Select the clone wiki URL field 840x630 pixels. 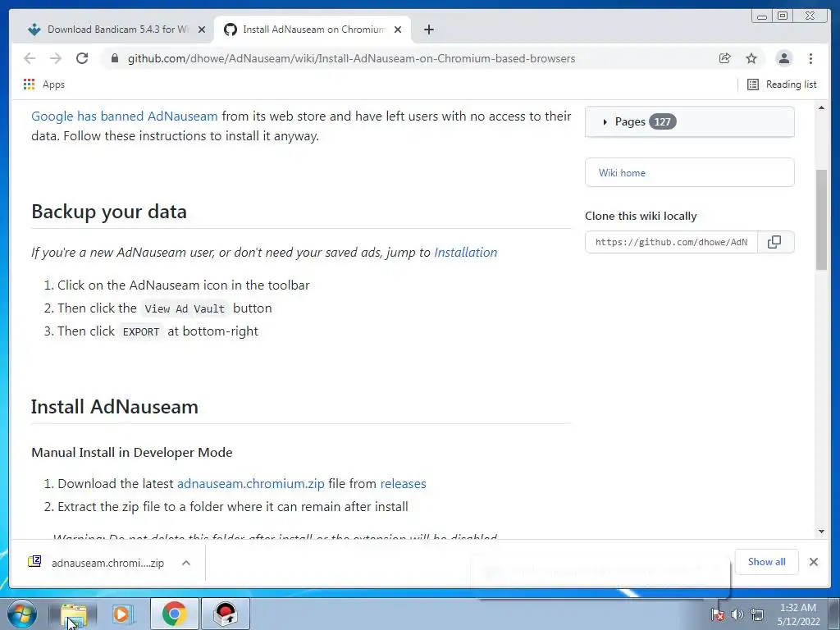(x=671, y=242)
